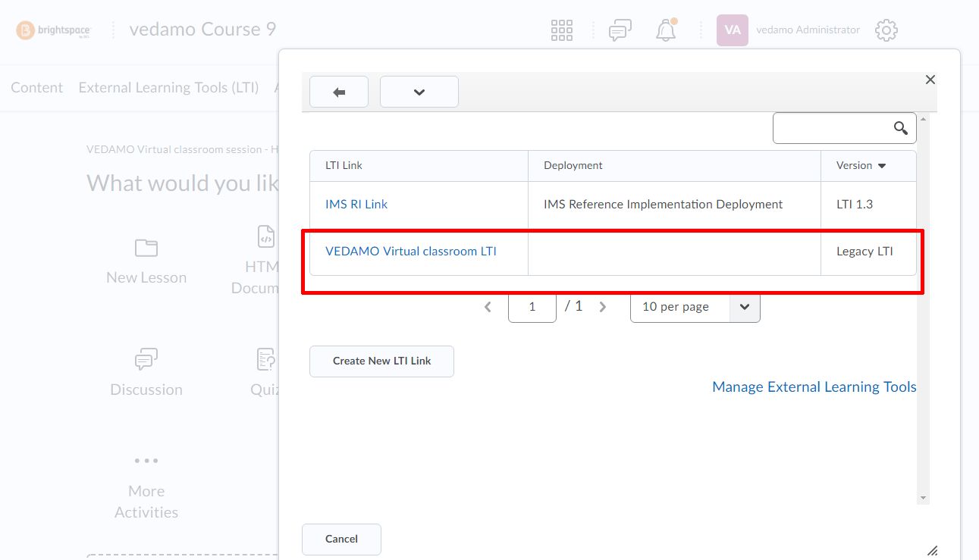Click the search magnifier icon

click(901, 128)
